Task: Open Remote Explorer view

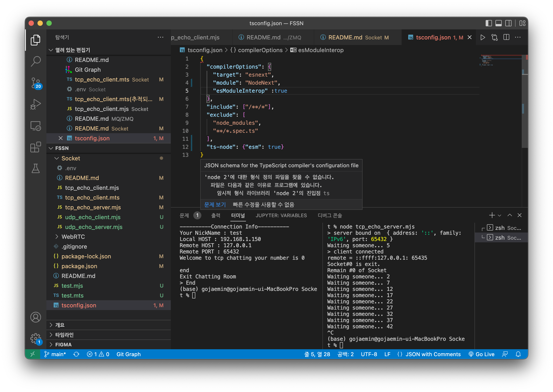Action: [x=35, y=126]
